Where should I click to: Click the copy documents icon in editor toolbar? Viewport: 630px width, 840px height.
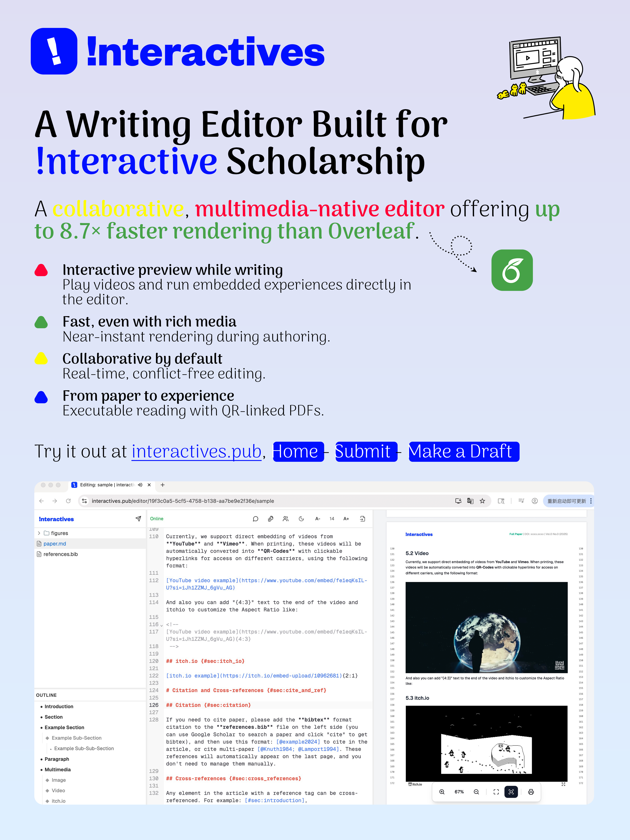point(271,519)
